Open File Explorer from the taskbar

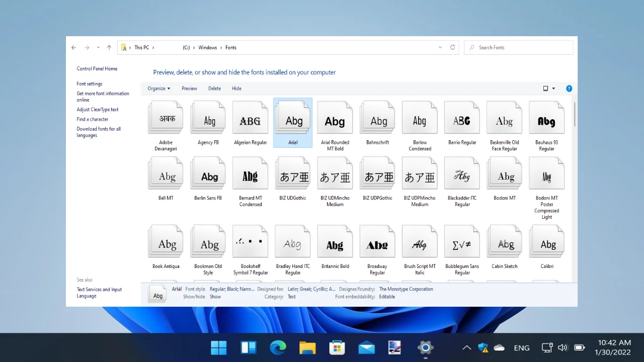(307, 347)
